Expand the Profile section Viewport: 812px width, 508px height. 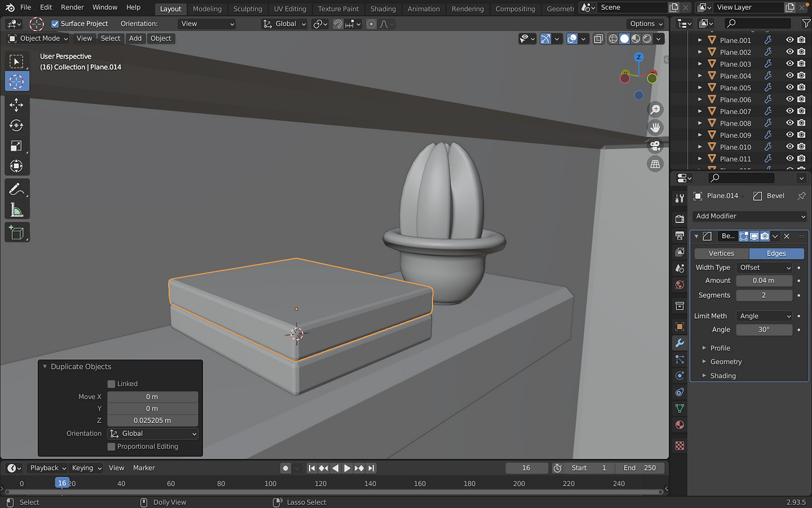pyautogui.click(x=720, y=348)
